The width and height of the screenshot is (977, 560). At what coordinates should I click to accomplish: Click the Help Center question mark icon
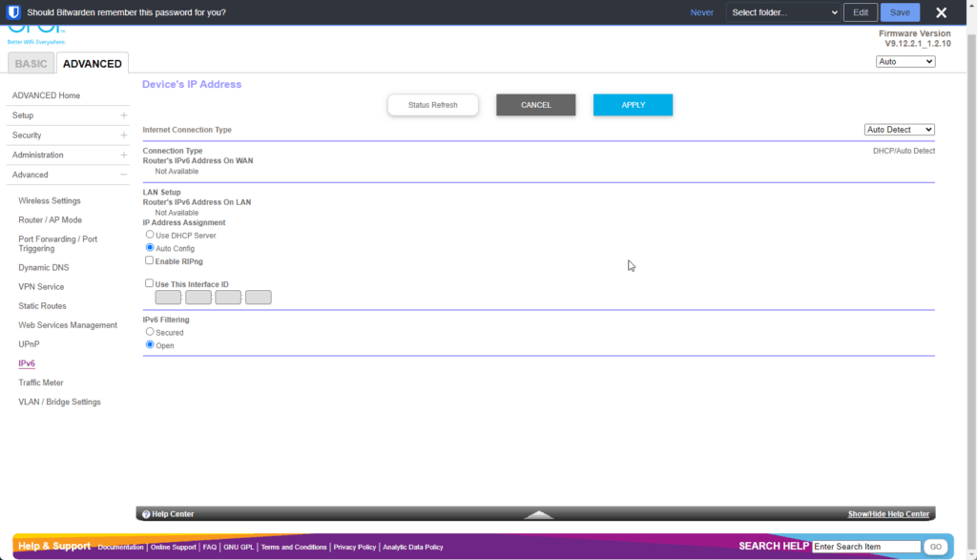pyautogui.click(x=146, y=514)
